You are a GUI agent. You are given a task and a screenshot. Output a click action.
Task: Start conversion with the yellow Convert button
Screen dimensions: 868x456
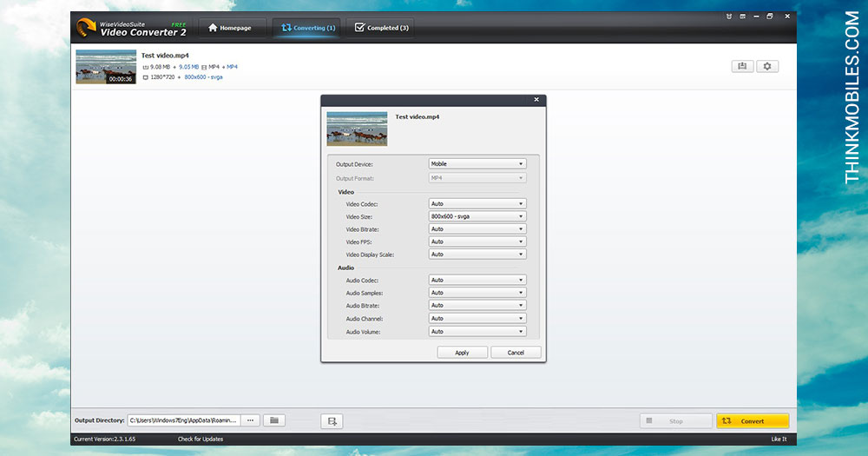[x=753, y=421]
